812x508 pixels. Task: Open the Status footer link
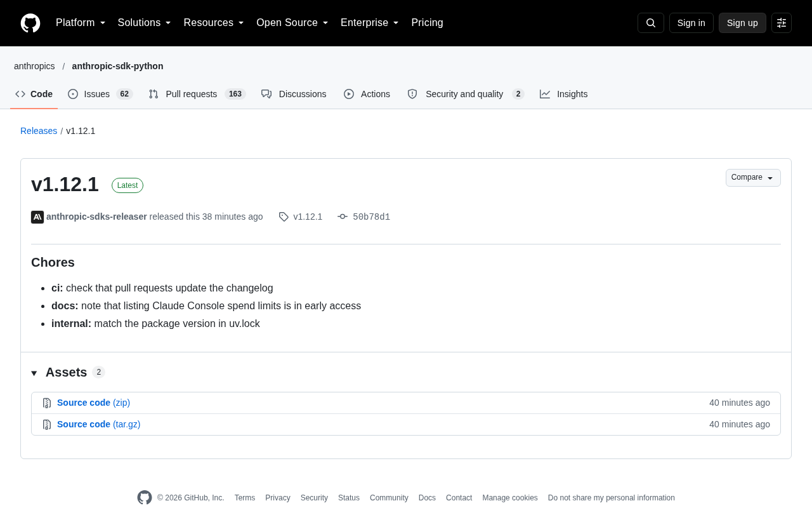[x=349, y=498]
